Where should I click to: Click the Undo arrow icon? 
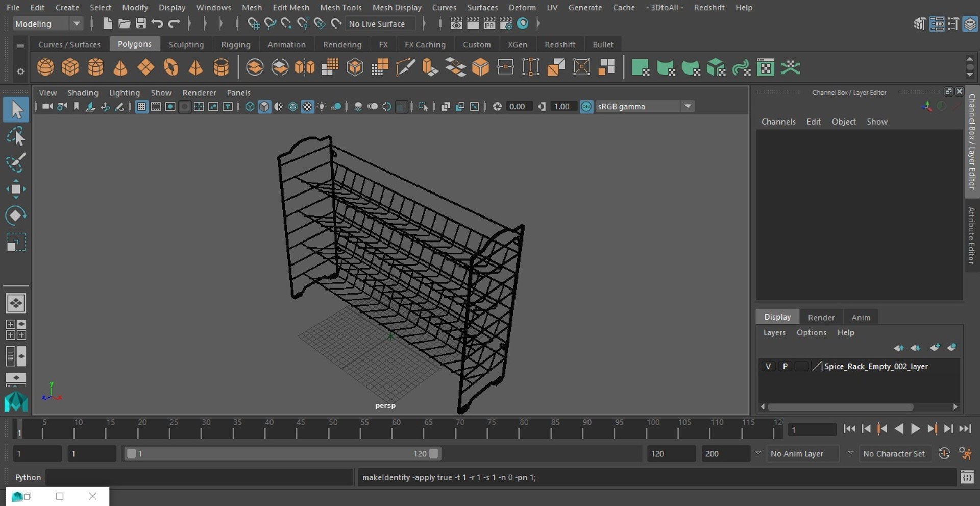click(157, 23)
